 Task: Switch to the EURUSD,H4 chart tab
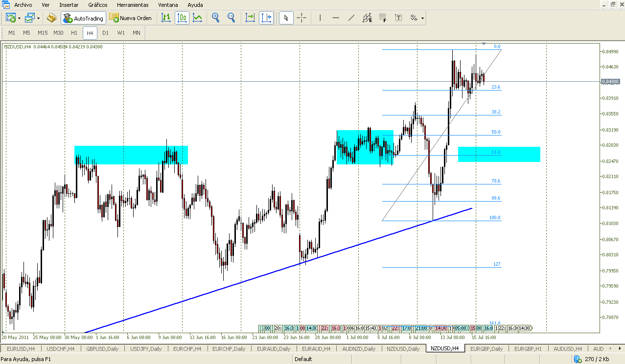pos(21,349)
